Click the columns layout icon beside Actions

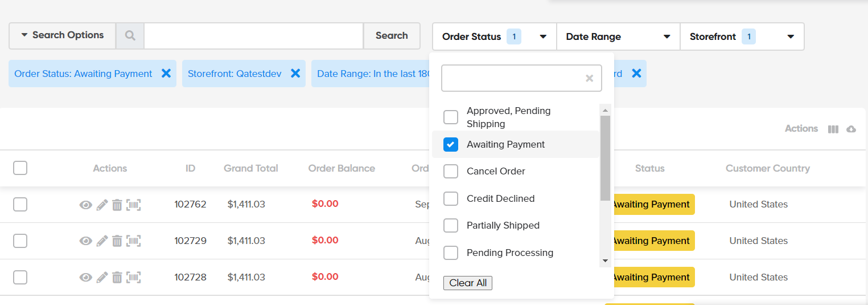point(833,129)
